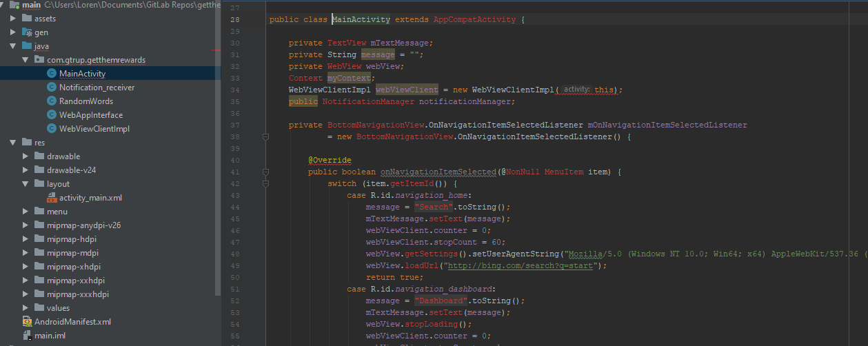Click the MainActivity class name in editor
868x346 pixels.
click(x=361, y=19)
